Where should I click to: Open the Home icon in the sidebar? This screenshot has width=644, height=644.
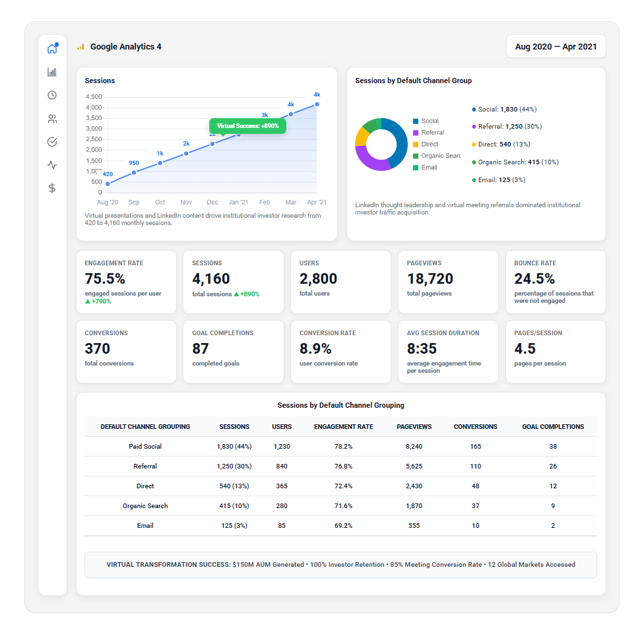pos(52,49)
